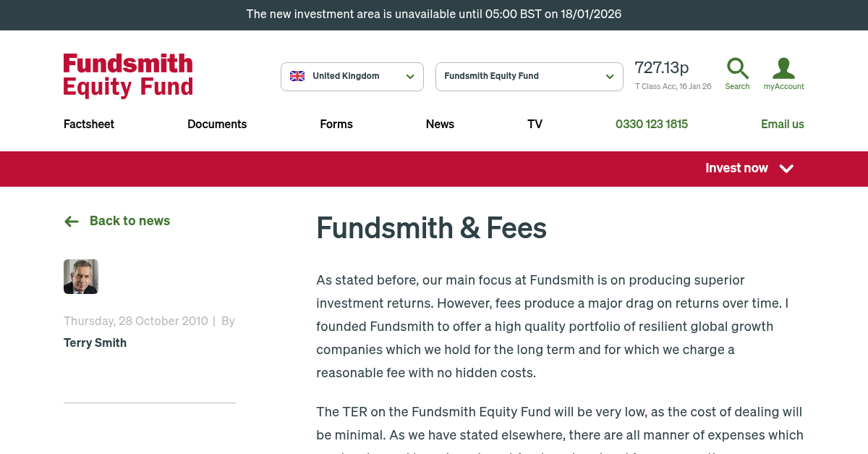Click Terry Smith's author photo

click(80, 276)
